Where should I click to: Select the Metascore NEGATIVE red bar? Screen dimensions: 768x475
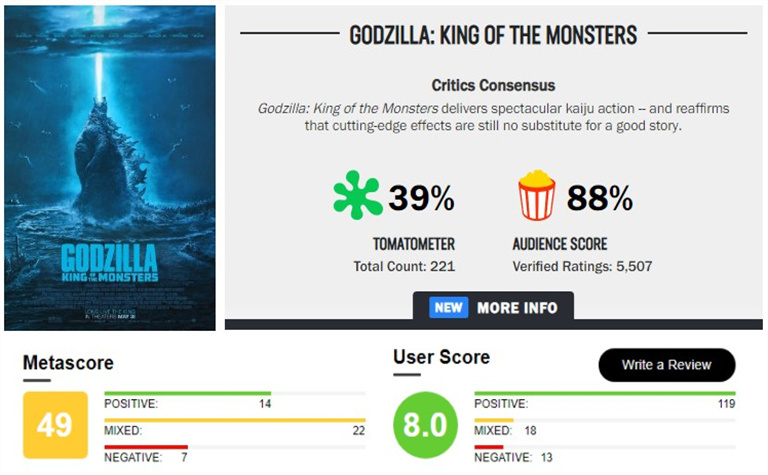tap(146, 447)
